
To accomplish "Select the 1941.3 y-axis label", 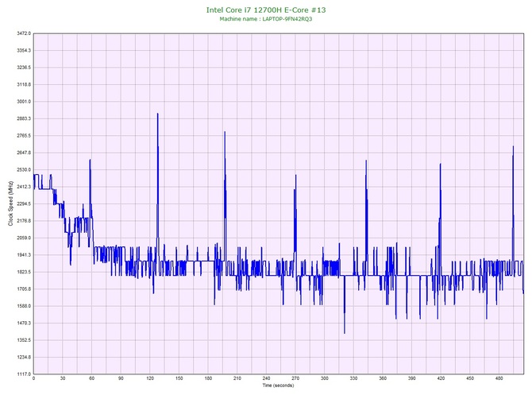I will coord(24,254).
